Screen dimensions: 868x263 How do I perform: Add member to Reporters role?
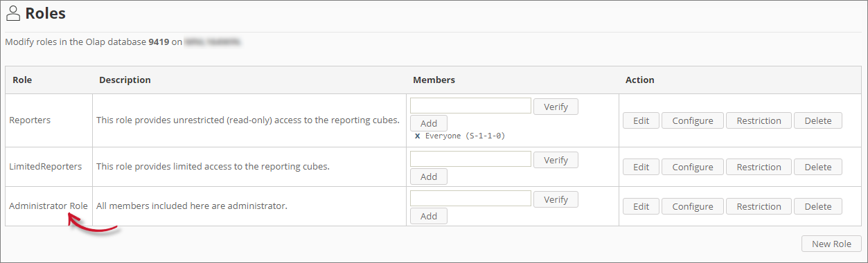(x=429, y=123)
